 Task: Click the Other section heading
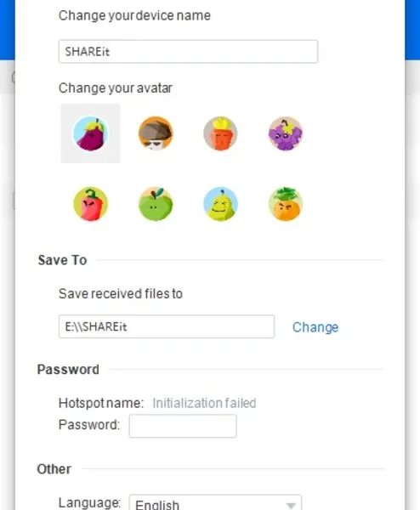point(54,469)
